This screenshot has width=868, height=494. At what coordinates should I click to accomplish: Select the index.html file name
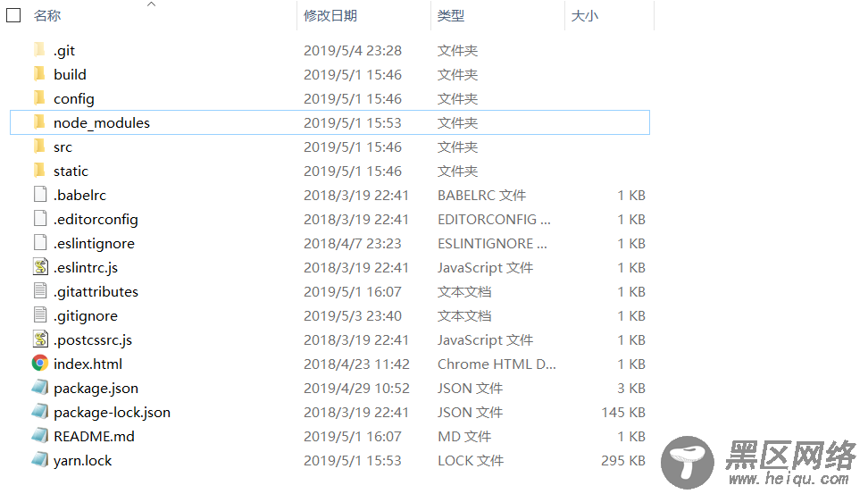point(88,364)
